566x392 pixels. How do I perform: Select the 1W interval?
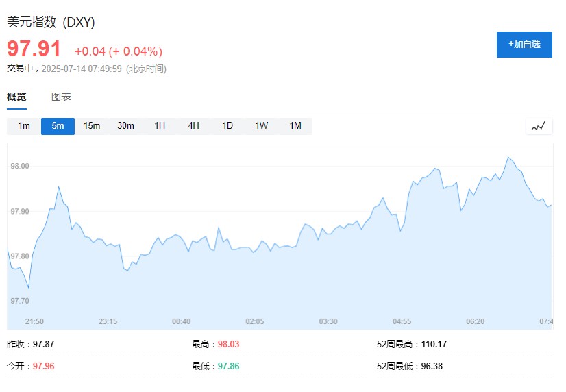pyautogui.click(x=261, y=126)
